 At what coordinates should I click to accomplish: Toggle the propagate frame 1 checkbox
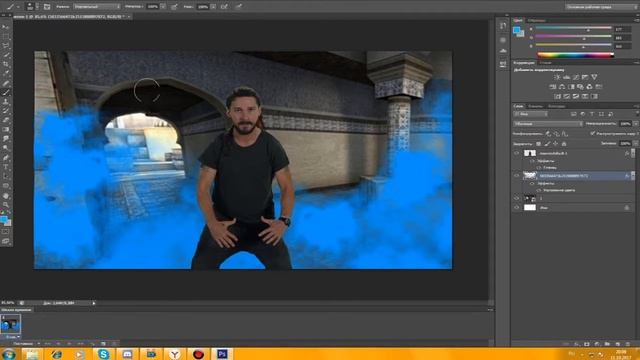(x=593, y=133)
